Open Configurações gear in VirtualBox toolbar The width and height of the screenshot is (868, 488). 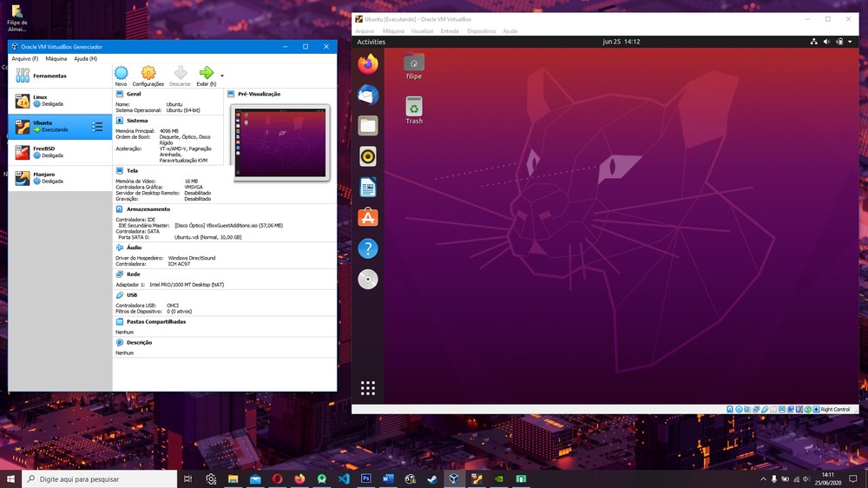[148, 75]
